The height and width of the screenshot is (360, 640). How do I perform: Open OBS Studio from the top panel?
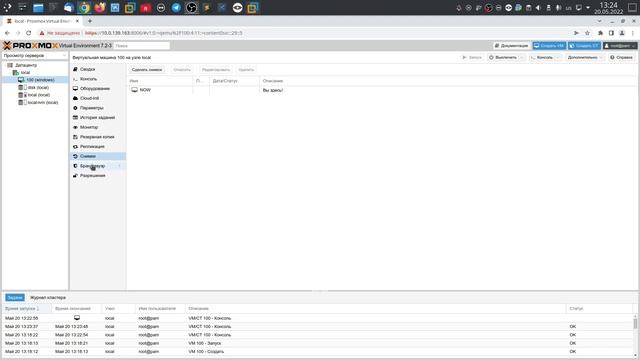point(191,7)
